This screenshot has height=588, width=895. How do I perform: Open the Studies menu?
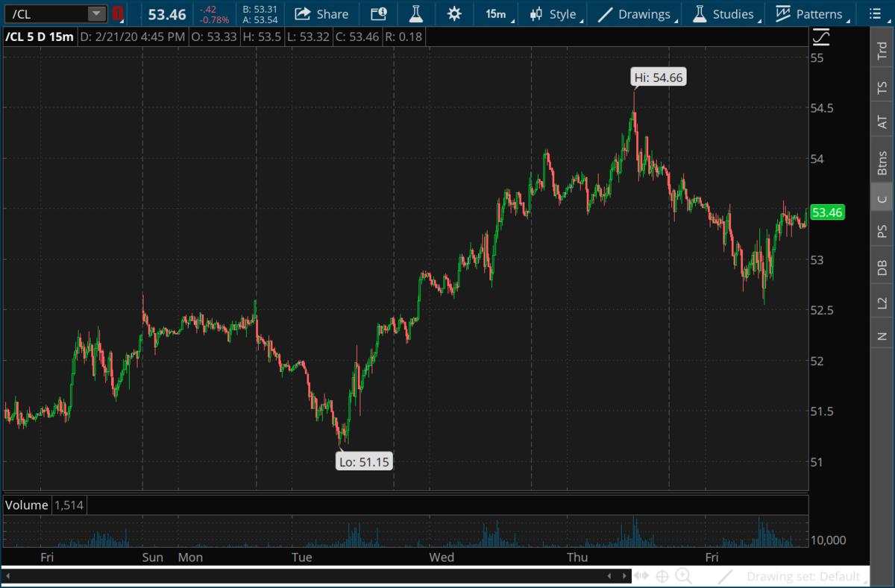click(x=726, y=13)
